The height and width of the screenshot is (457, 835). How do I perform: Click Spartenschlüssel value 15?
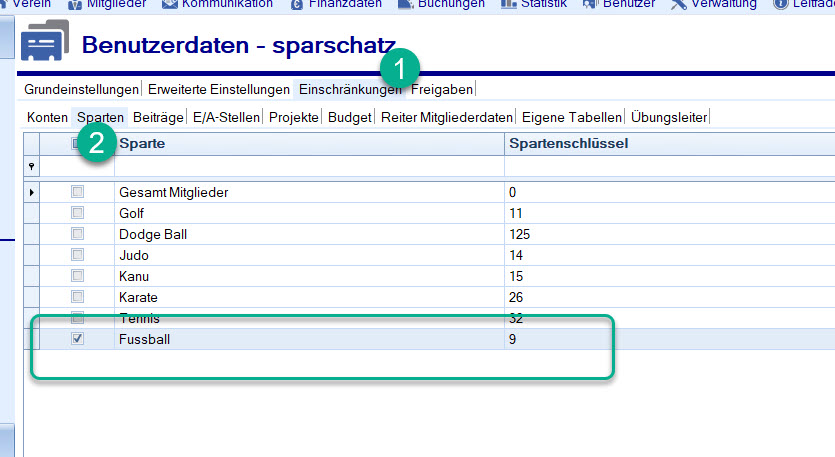click(x=516, y=276)
